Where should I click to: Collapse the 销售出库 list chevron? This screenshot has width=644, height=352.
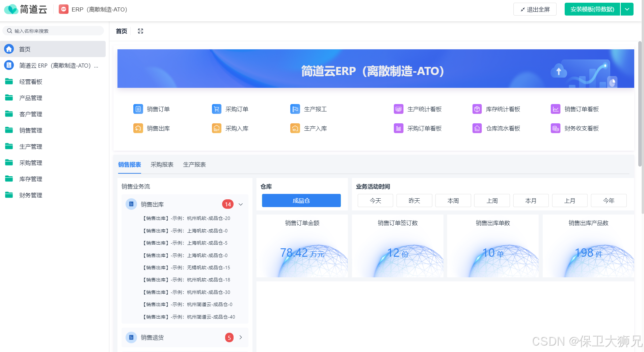pos(241,204)
